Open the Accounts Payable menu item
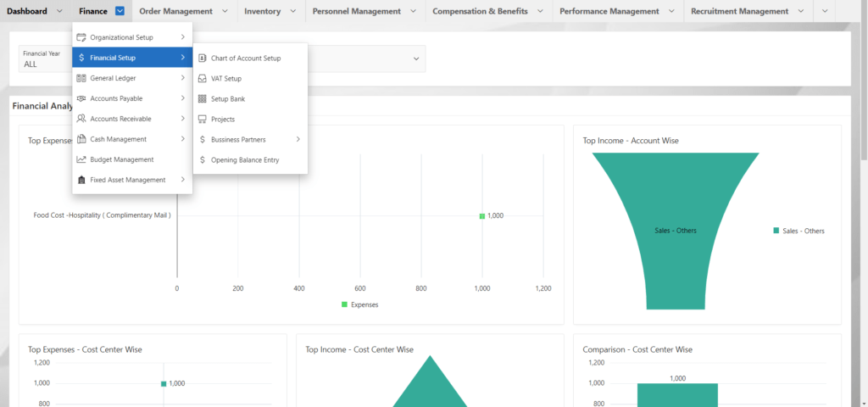The height and width of the screenshot is (407, 868). 116,98
